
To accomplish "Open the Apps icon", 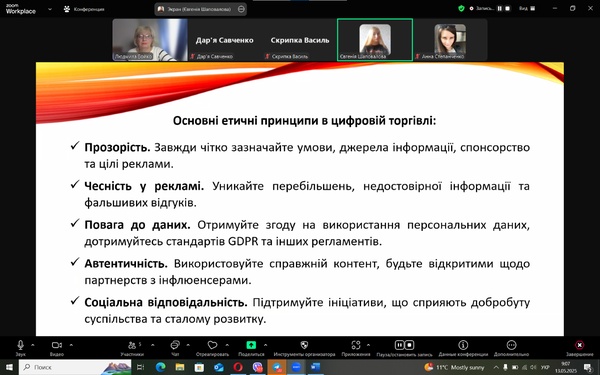I will (356, 345).
